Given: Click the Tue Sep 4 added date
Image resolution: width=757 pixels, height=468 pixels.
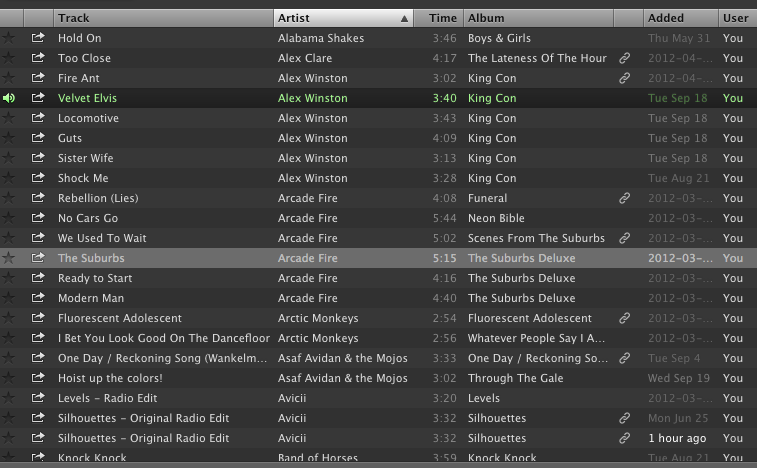Looking at the screenshot, I should pos(673,358).
